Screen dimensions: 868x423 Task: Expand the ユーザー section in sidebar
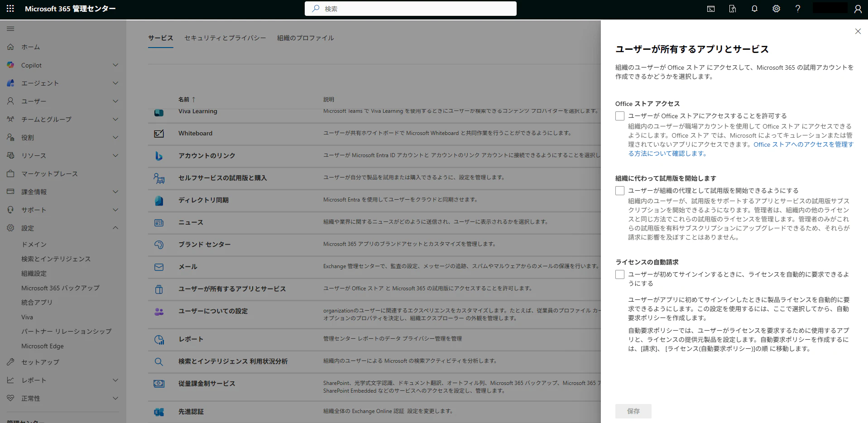point(115,101)
